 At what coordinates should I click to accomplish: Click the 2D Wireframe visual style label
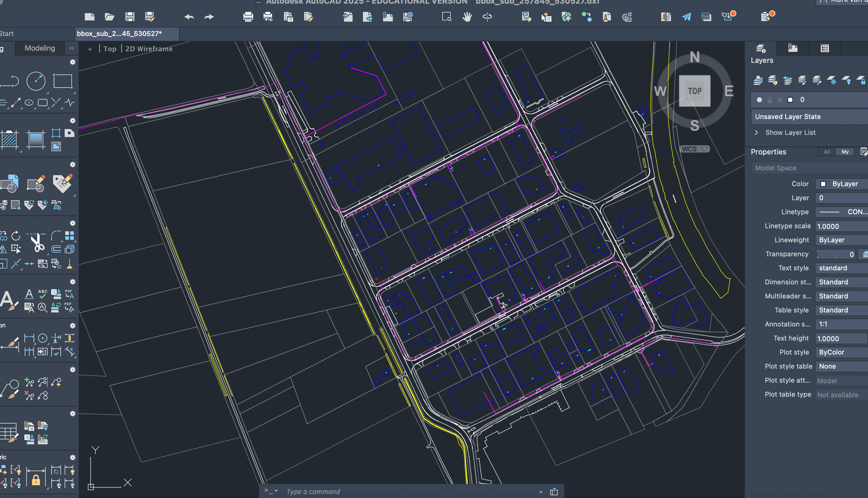point(149,49)
